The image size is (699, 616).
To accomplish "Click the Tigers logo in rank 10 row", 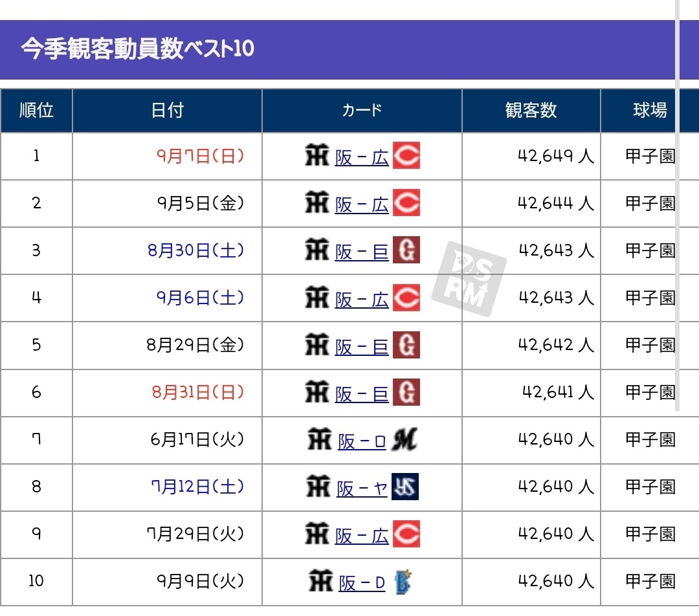I will click(x=321, y=582).
